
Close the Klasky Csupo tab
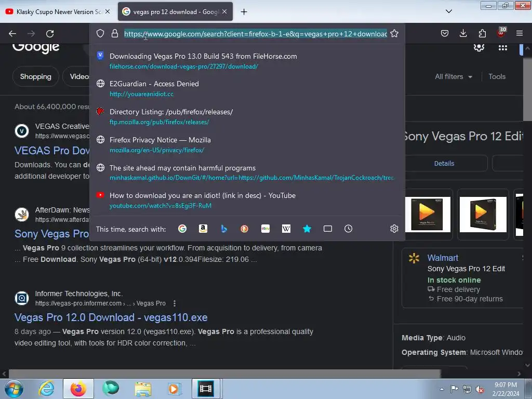click(x=108, y=11)
